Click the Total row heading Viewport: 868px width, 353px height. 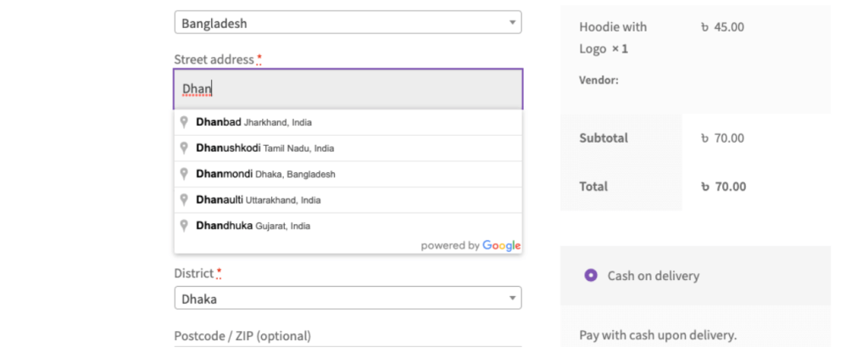point(593,186)
